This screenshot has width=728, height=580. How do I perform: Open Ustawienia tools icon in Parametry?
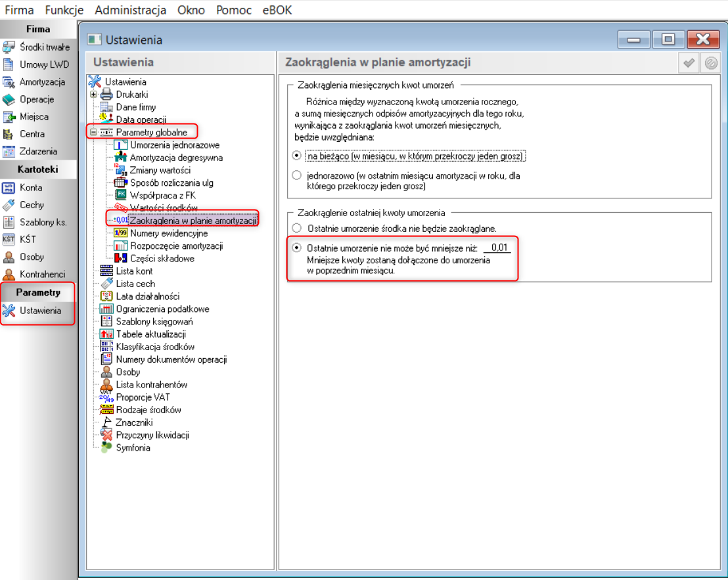pyautogui.click(x=9, y=311)
